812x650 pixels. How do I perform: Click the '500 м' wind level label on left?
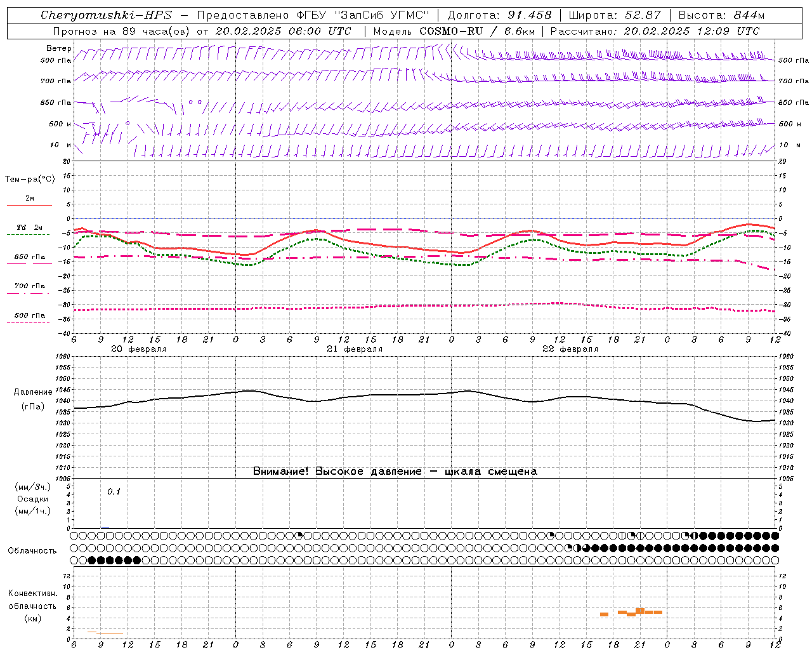coord(60,124)
